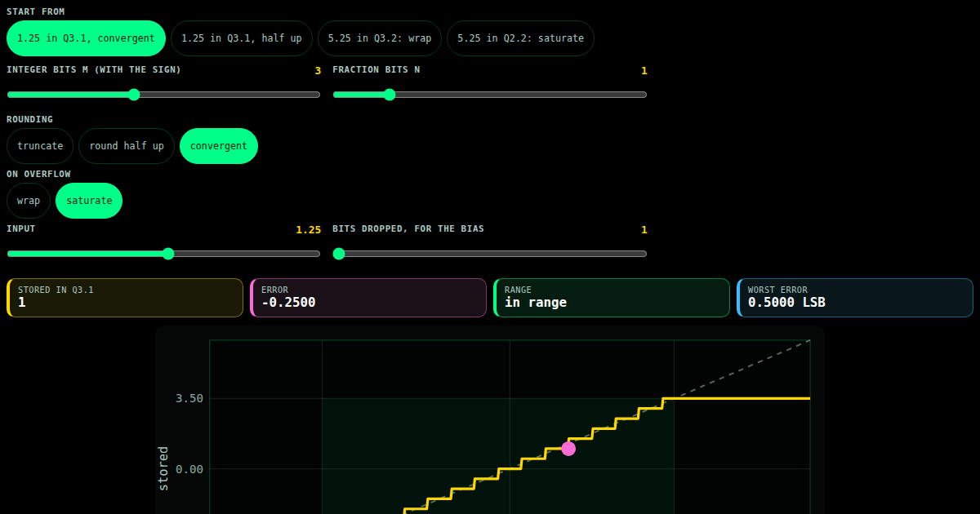
Task: Click the pink marker on the chart
Action: [568, 449]
